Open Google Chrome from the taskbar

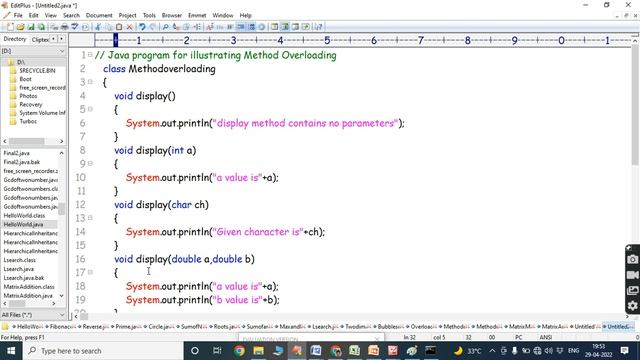[239, 351]
